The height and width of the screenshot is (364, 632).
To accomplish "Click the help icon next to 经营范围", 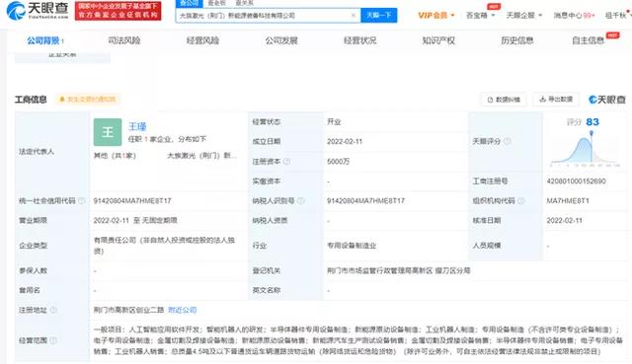I will pos(53,340).
